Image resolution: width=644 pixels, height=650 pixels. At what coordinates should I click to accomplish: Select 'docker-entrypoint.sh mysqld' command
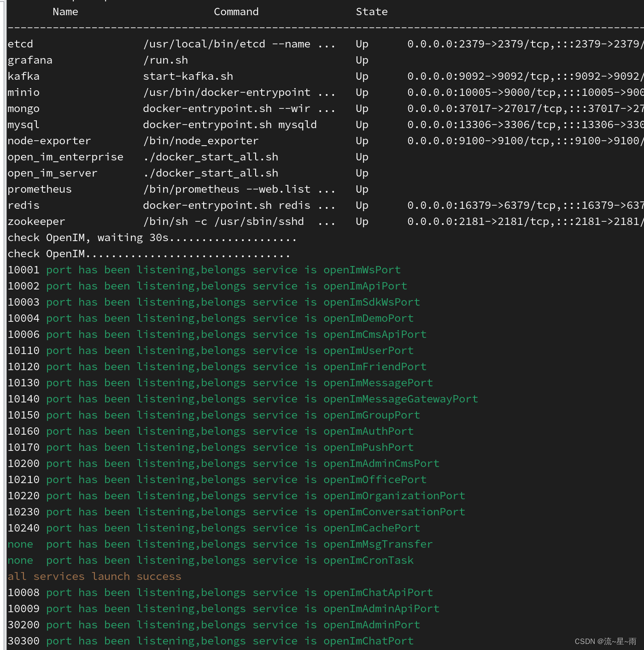[230, 125]
